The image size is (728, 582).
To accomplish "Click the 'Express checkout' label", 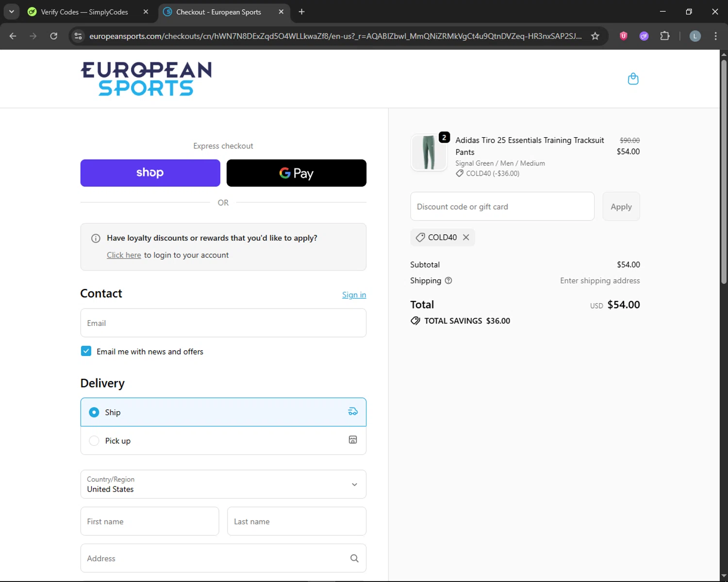I will coord(223,146).
